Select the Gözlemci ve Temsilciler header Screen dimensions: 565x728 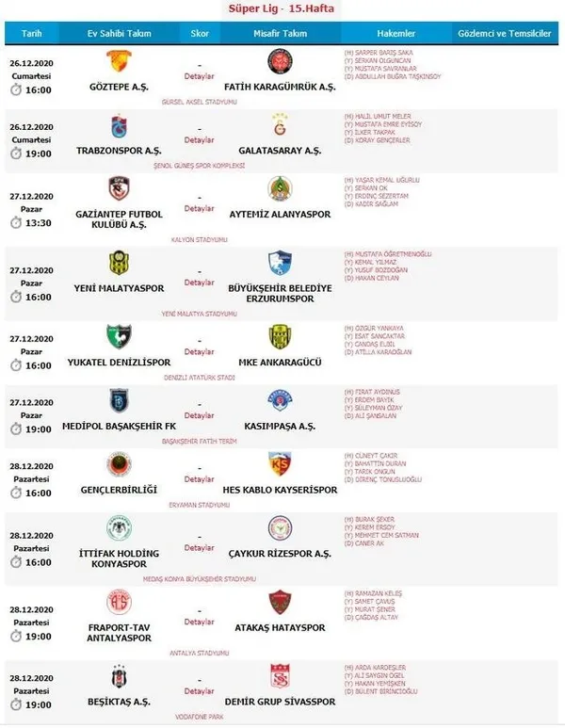[x=505, y=33]
